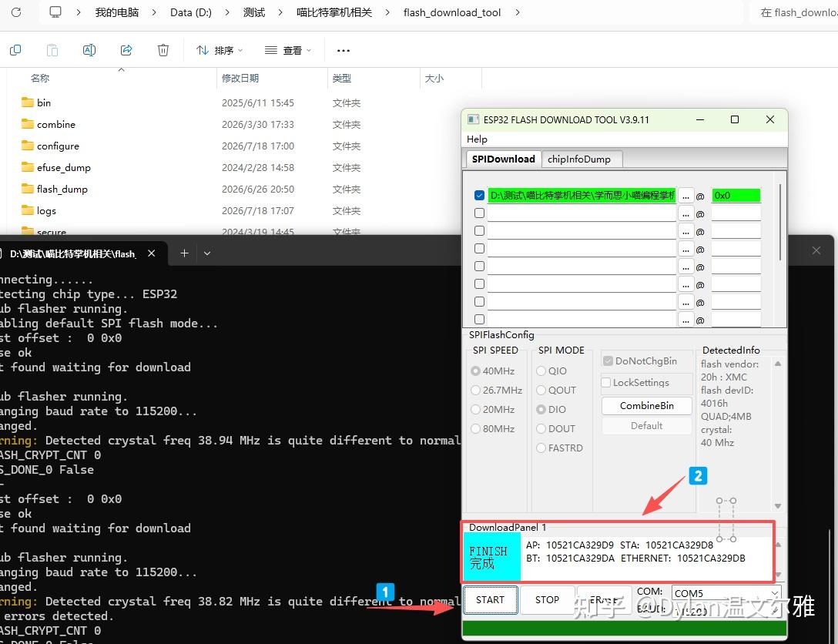The height and width of the screenshot is (644, 838).
Task: Expand breadcrumb chevron after flash_download_tool
Action: [518, 12]
